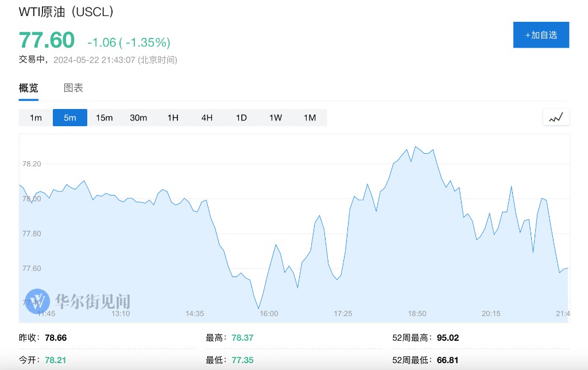Open the 图表 tab
Viewport: 588px width, 370px height.
73,88
